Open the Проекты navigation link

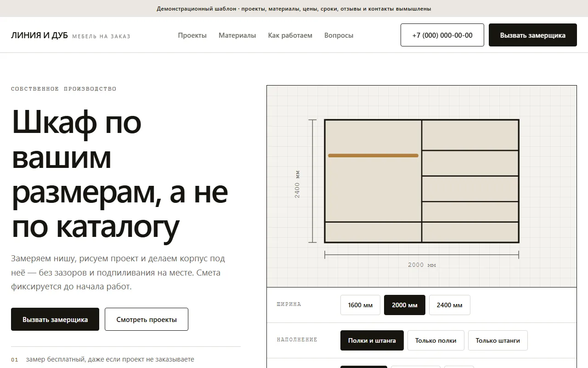click(192, 35)
